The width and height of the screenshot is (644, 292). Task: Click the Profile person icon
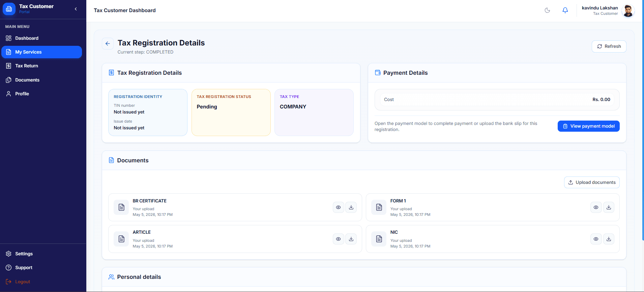click(x=9, y=94)
